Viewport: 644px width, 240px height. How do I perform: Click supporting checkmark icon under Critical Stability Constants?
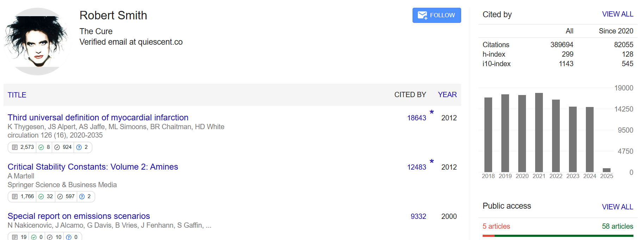pos(41,197)
